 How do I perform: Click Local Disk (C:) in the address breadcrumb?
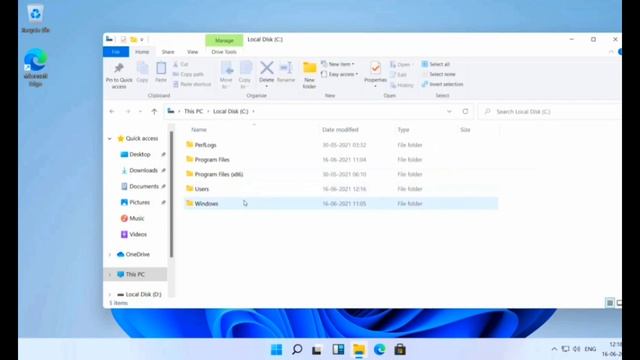[231, 111]
